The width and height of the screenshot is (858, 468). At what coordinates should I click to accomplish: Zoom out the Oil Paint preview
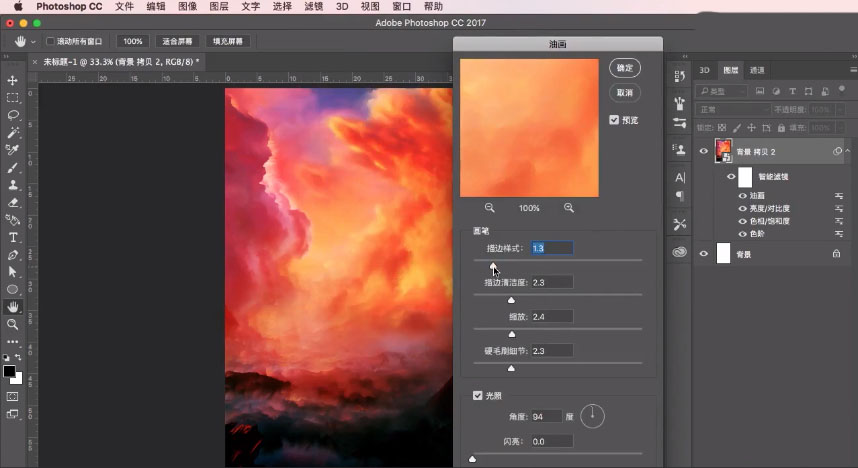click(x=490, y=208)
